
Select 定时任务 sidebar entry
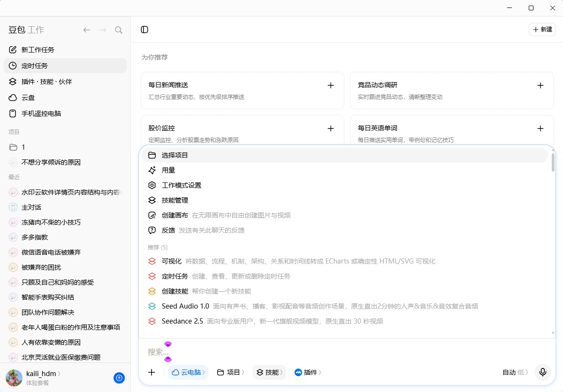tap(65, 66)
